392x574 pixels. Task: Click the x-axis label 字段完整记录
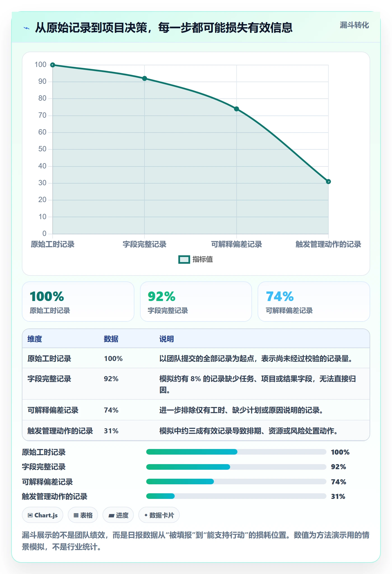coord(144,244)
